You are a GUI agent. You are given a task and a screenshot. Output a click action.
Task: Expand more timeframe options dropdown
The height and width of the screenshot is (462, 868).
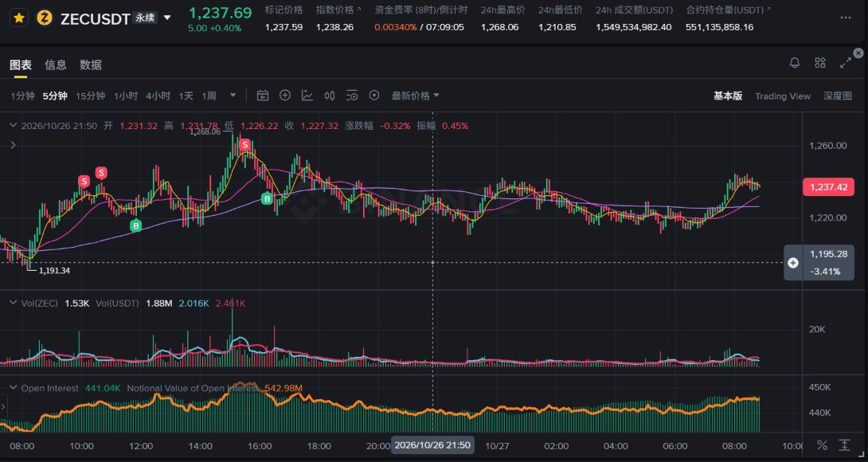233,96
